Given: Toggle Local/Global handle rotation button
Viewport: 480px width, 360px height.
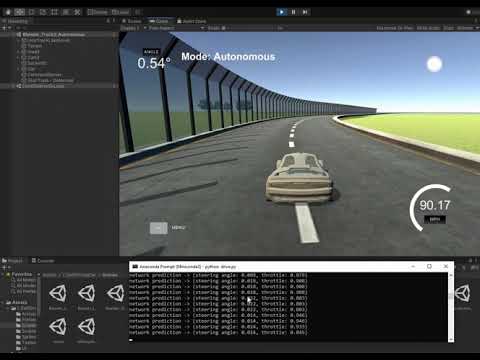Looking at the screenshot, I should (120, 12).
